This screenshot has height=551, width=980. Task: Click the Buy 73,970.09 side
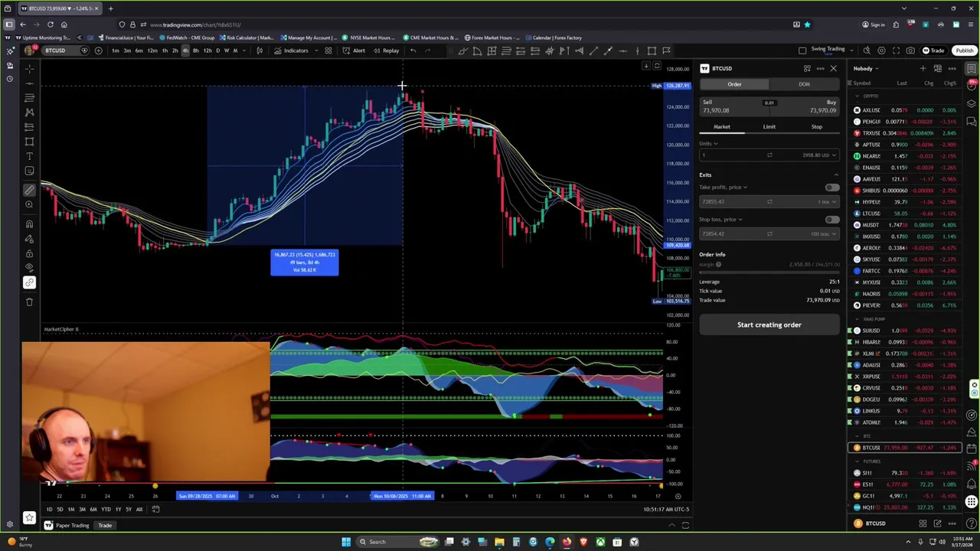[805, 106]
